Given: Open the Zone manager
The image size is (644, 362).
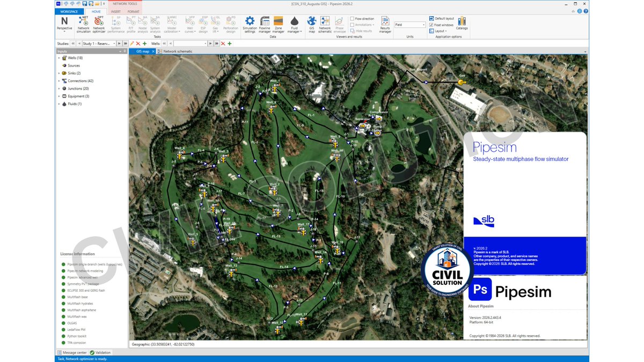Looking at the screenshot, I should [x=279, y=24].
